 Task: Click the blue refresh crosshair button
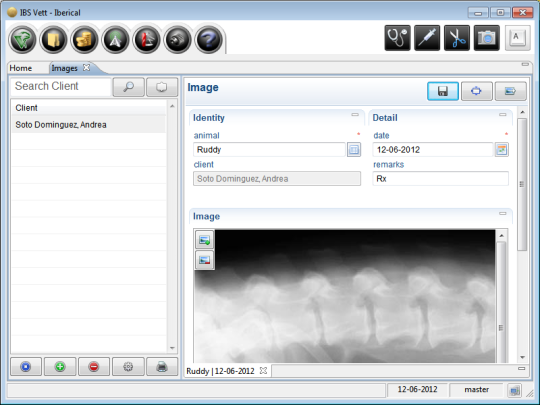pyautogui.click(x=477, y=91)
